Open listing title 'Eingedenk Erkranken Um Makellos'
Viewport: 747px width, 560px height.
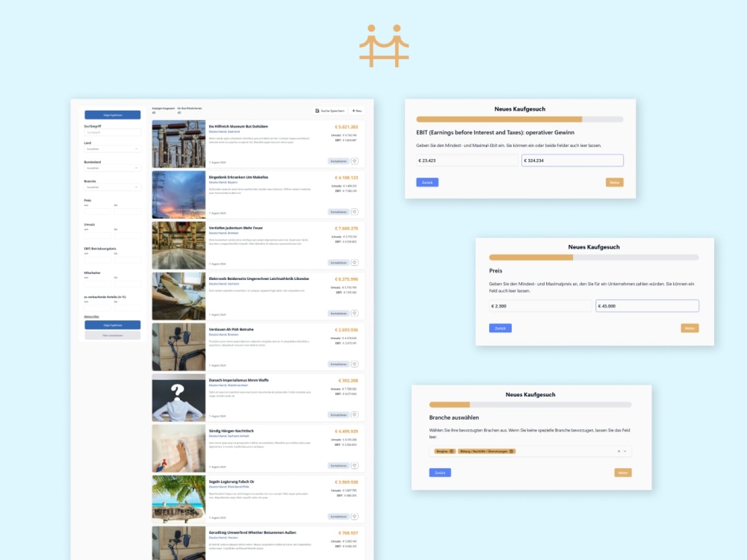238,177
